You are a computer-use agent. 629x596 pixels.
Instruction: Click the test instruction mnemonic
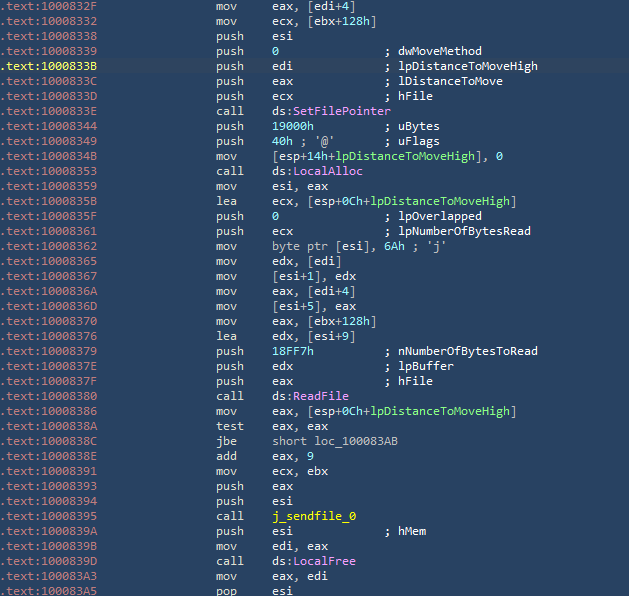tap(229, 426)
